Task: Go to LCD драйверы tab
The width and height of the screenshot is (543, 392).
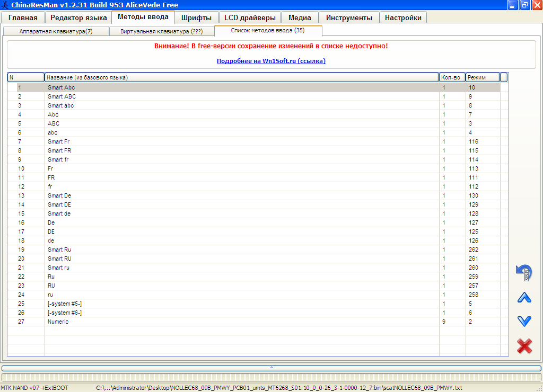Action: pos(250,17)
